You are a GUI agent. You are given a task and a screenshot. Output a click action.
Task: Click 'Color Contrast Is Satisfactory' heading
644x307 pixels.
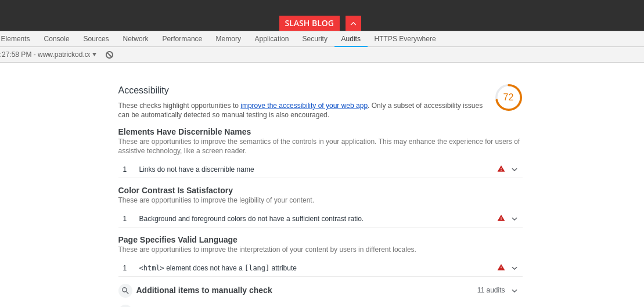click(175, 190)
